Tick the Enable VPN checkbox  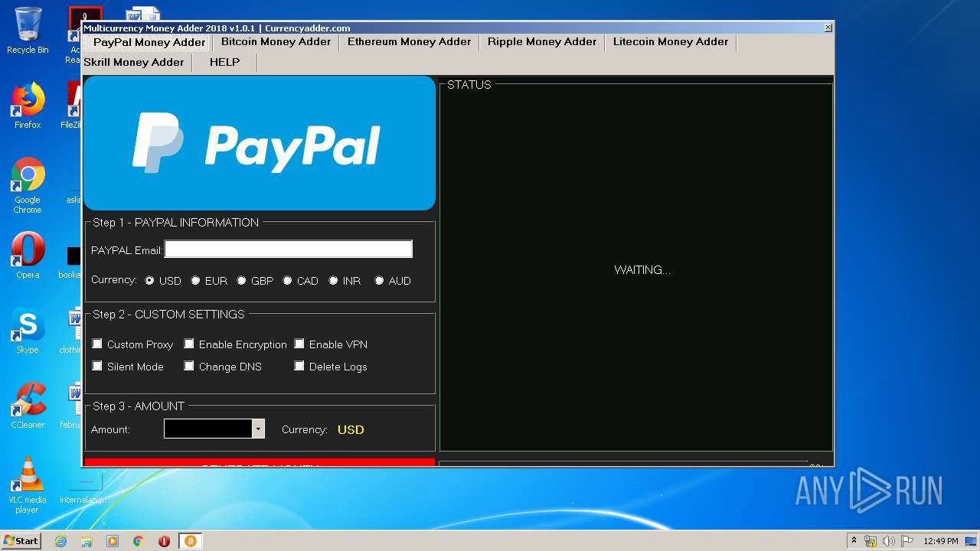coord(299,344)
